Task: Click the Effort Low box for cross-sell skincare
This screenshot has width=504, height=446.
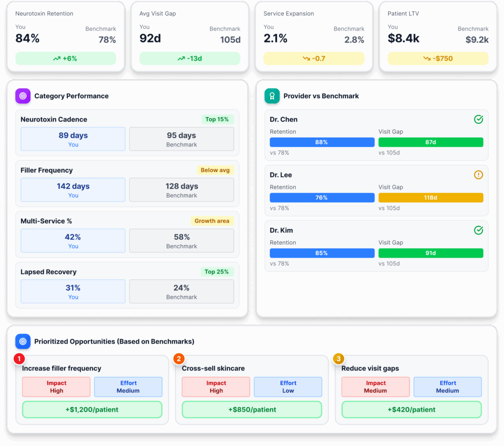Action: click(x=288, y=387)
